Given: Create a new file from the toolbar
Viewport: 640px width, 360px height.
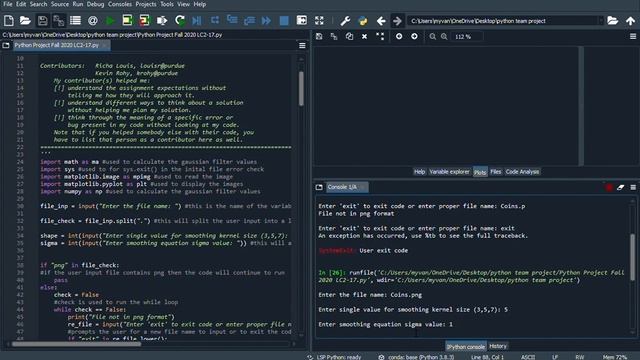Looking at the screenshot, I should 9,20.
